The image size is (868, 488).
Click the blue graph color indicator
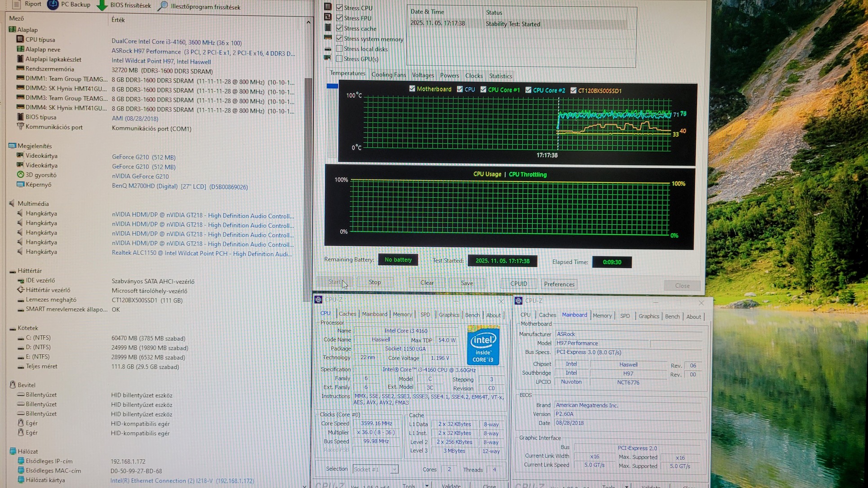(x=332, y=86)
